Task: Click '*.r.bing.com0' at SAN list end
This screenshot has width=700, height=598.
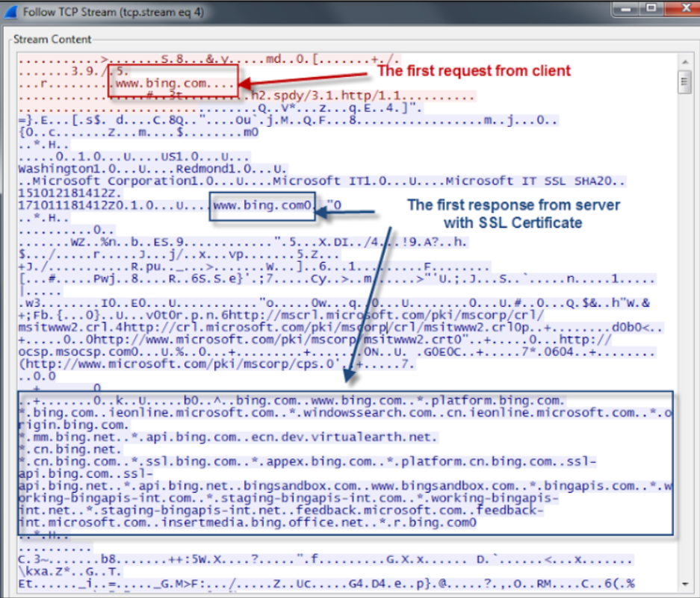Action: click(x=427, y=522)
